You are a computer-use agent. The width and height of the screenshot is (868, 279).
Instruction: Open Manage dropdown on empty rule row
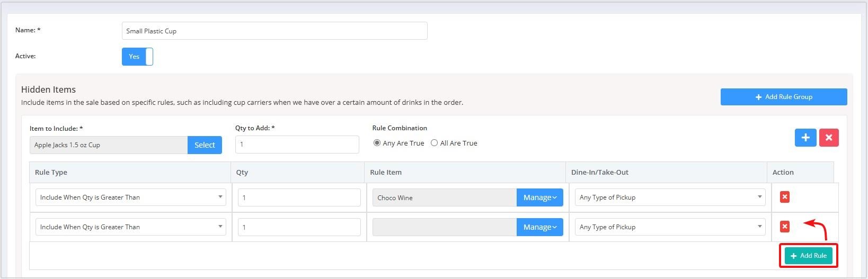click(539, 227)
